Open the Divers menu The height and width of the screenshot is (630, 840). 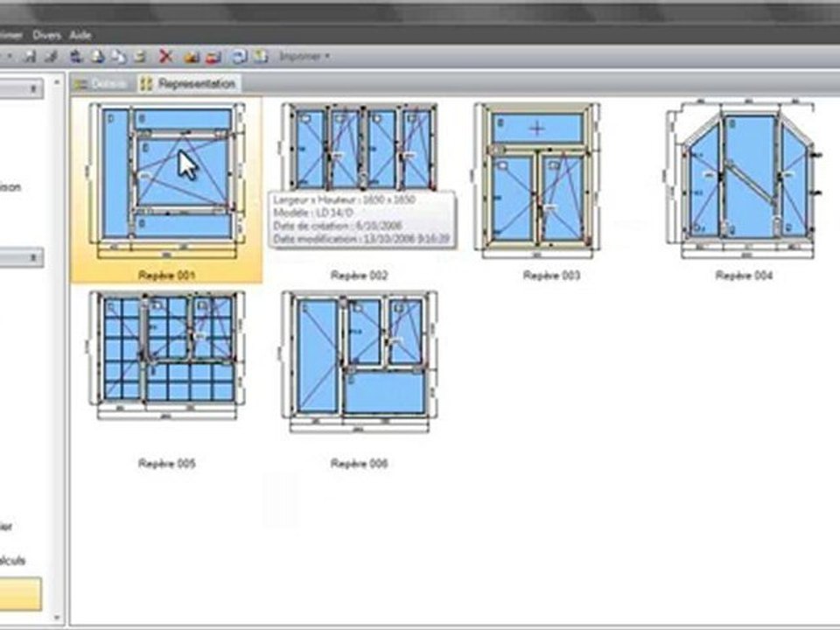pos(46,35)
